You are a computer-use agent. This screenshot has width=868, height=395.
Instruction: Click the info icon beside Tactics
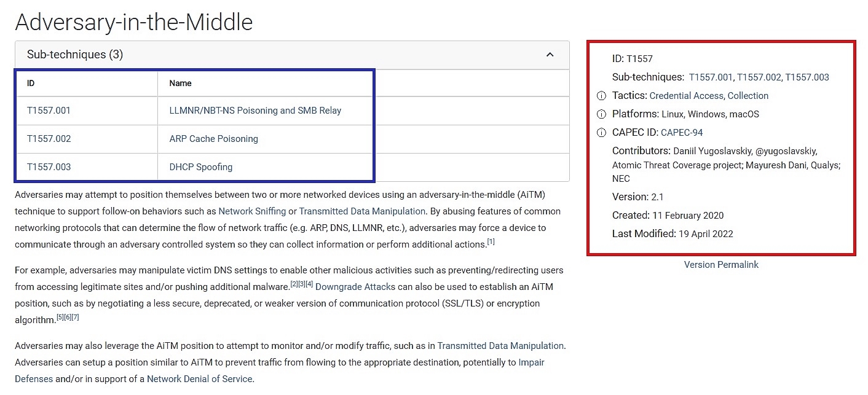602,96
